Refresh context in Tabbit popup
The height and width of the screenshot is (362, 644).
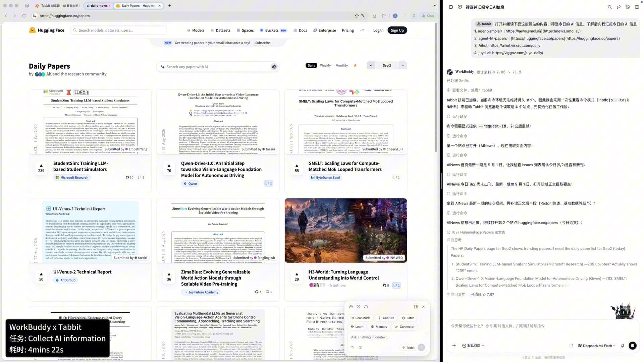tap(366, 307)
